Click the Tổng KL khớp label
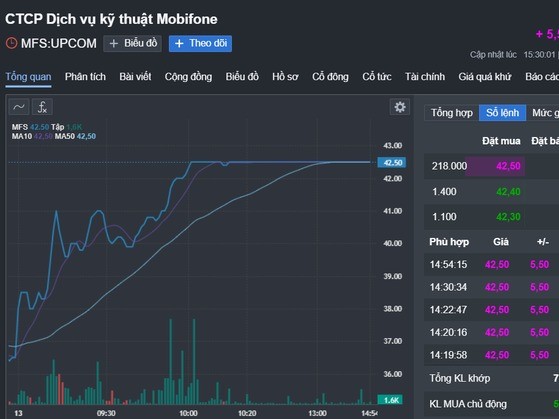The height and width of the screenshot is (419, 559). coord(460,378)
